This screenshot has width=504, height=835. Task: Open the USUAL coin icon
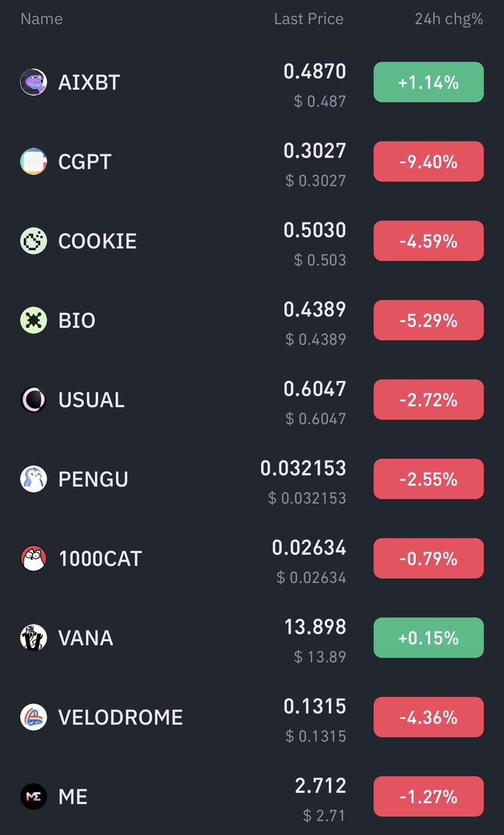click(33, 400)
